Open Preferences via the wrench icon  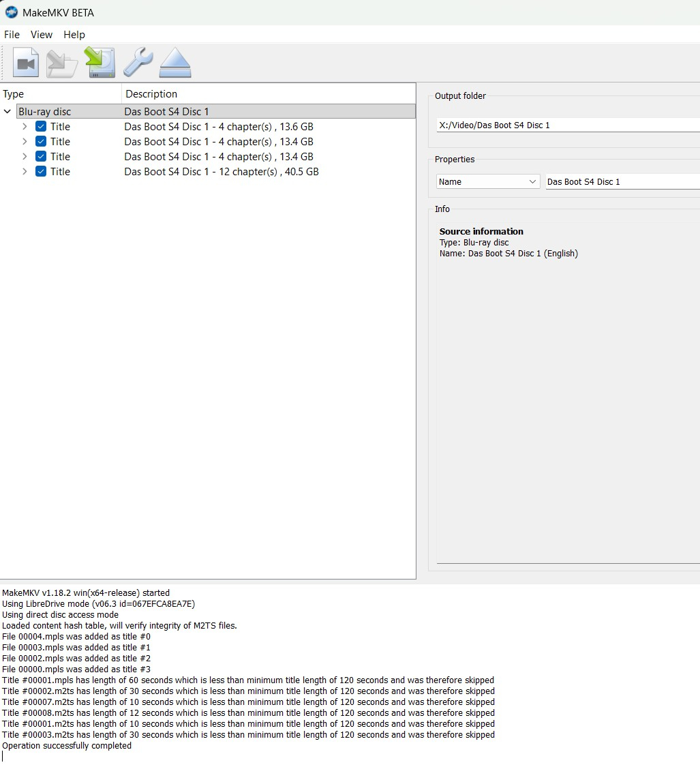[138, 62]
